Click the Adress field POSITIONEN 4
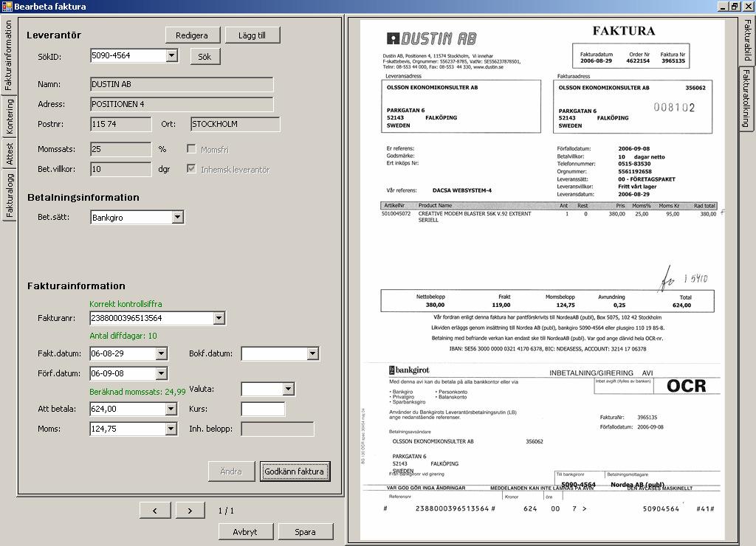This screenshot has width=756, height=546. [182, 104]
